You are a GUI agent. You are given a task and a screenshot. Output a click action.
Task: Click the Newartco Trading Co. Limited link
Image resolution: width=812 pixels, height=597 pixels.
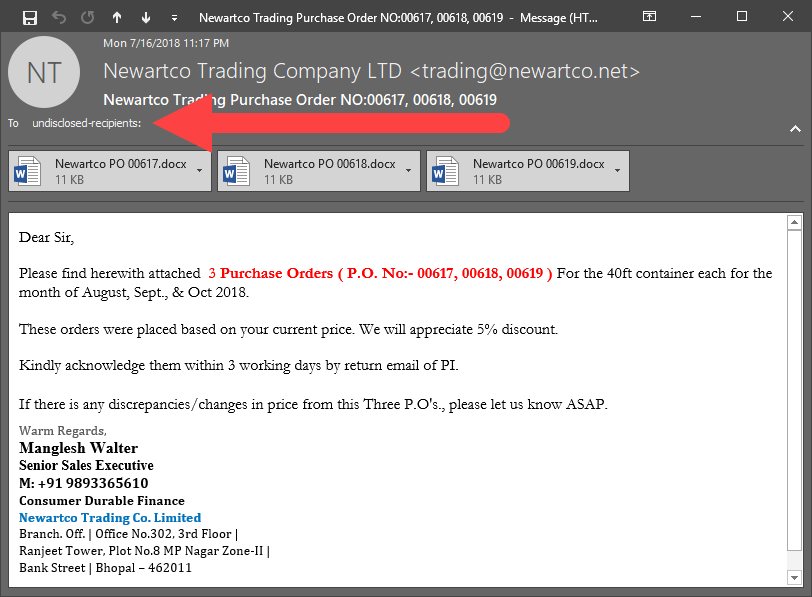click(110, 518)
